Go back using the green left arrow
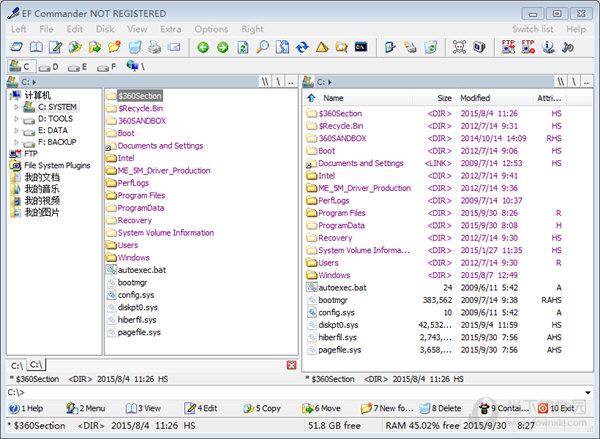The width and height of the screenshot is (600, 439). click(x=203, y=47)
